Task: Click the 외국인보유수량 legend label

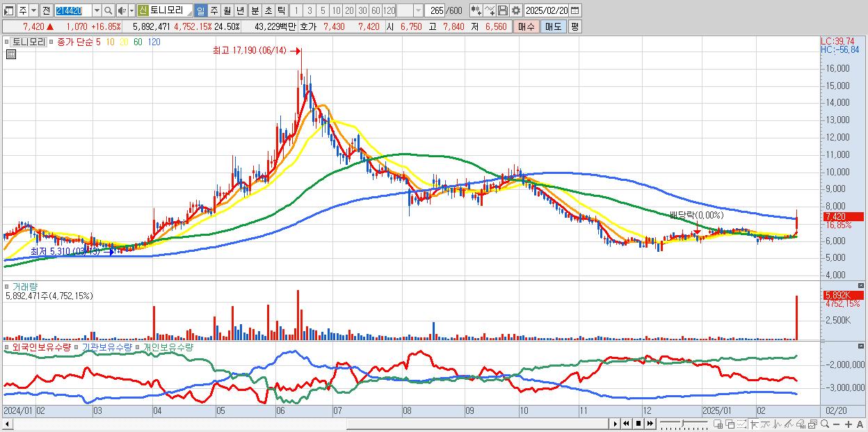Action: click(x=42, y=346)
